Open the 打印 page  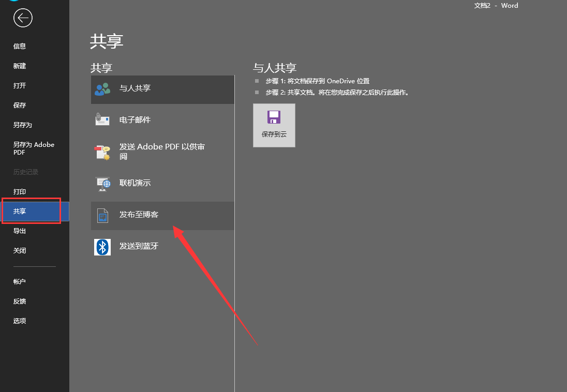point(20,191)
